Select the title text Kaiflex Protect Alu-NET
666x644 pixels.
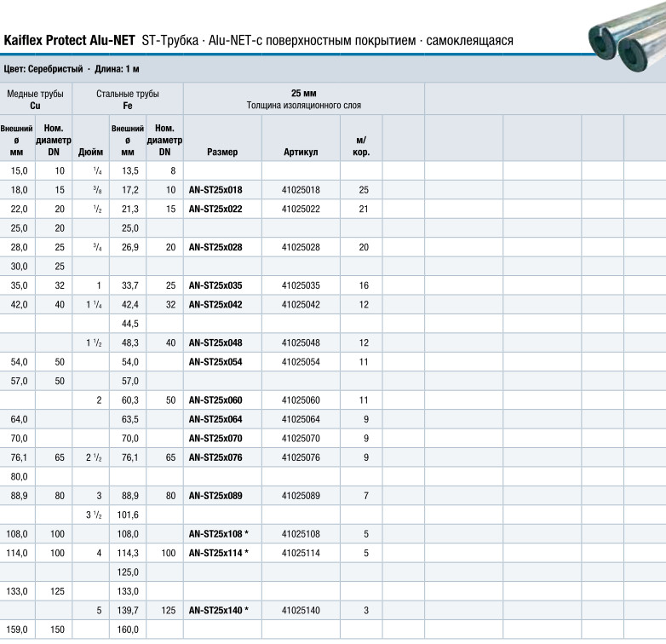pos(69,40)
